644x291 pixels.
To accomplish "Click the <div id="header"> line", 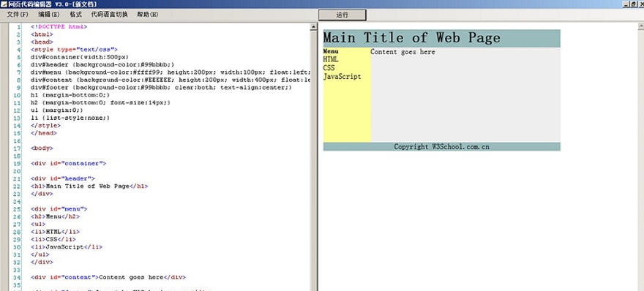I will [63, 178].
